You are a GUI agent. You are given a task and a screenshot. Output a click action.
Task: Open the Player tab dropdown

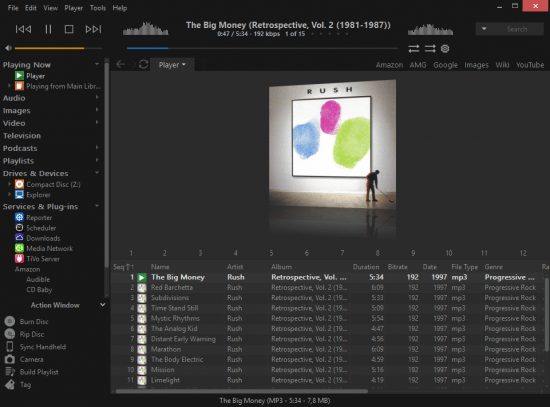coord(172,65)
